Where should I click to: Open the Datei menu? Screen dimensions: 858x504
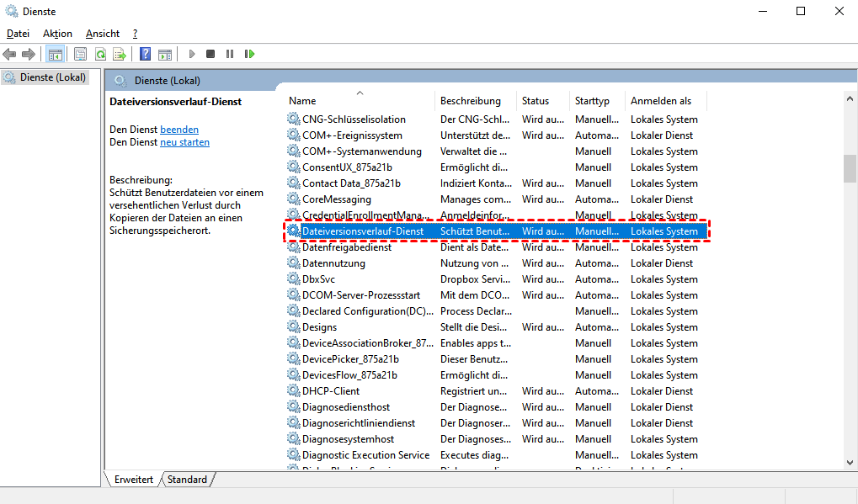pyautogui.click(x=18, y=34)
